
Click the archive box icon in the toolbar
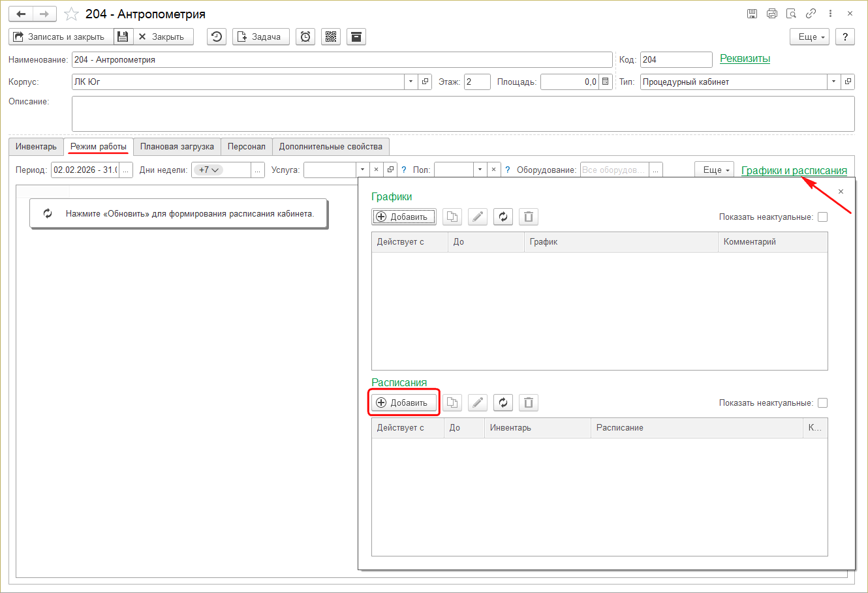pyautogui.click(x=356, y=37)
